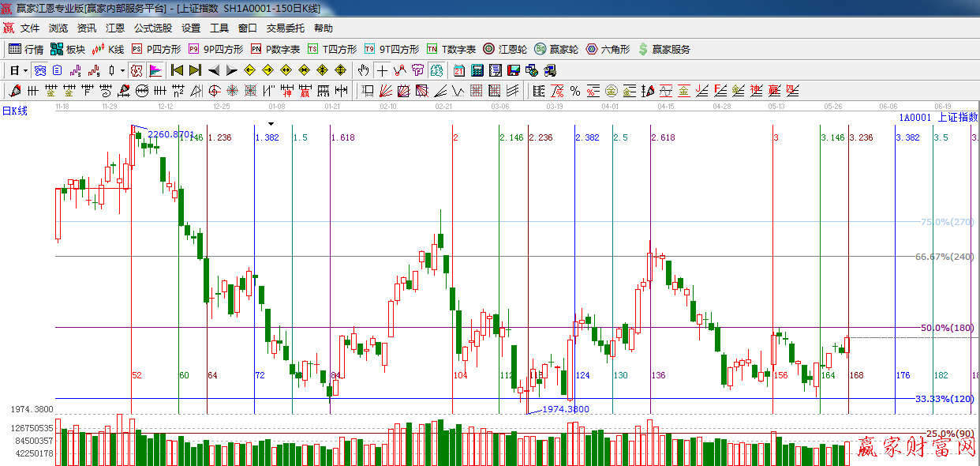
Task: Click the save floppy disk icon
Action: [x=514, y=70]
